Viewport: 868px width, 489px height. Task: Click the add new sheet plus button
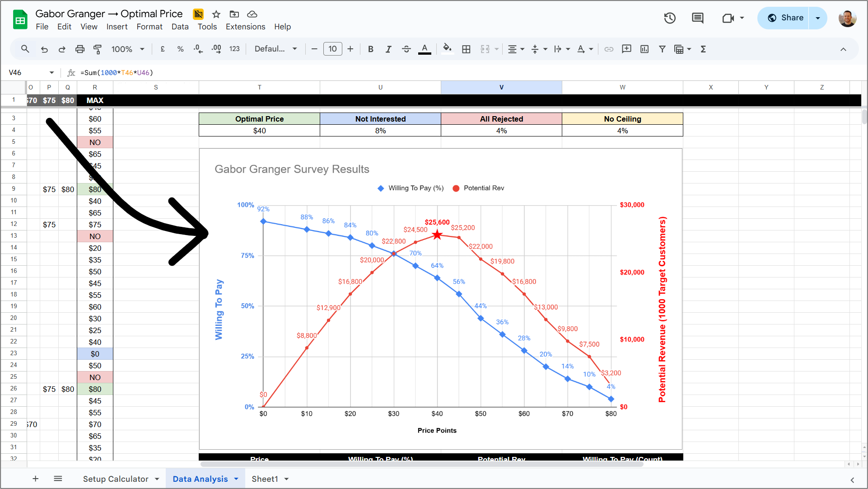click(36, 479)
